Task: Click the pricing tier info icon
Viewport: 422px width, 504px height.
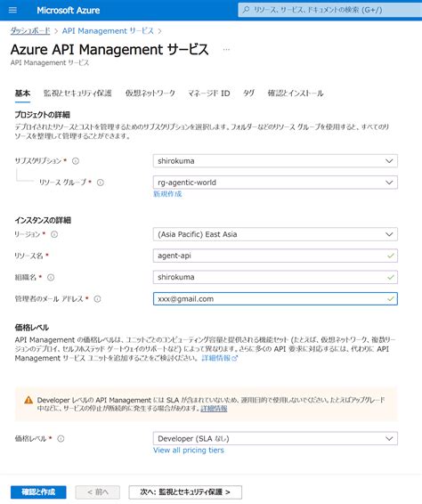Action: 61,439
